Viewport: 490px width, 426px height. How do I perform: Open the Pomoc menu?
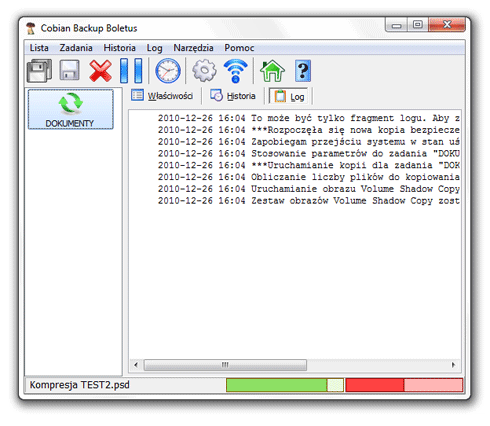(239, 48)
